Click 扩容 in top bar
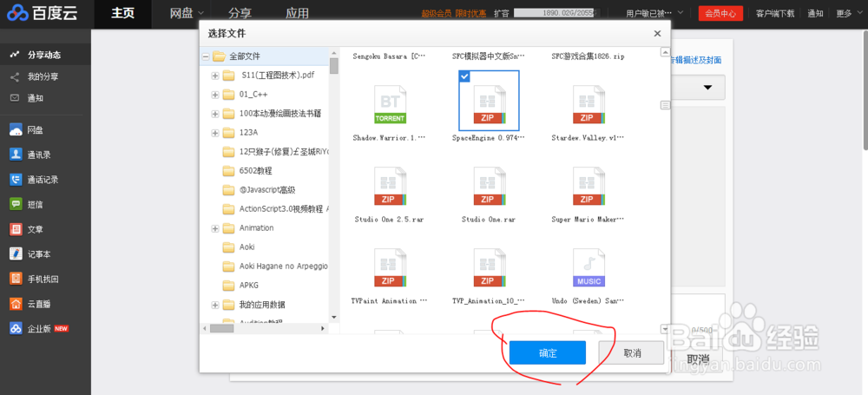Viewport: 868px width, 395px height. point(501,13)
